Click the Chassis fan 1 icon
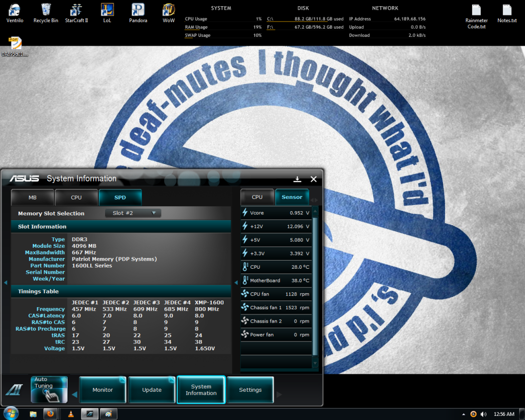Viewport: 525px width, 420px height. click(x=245, y=307)
